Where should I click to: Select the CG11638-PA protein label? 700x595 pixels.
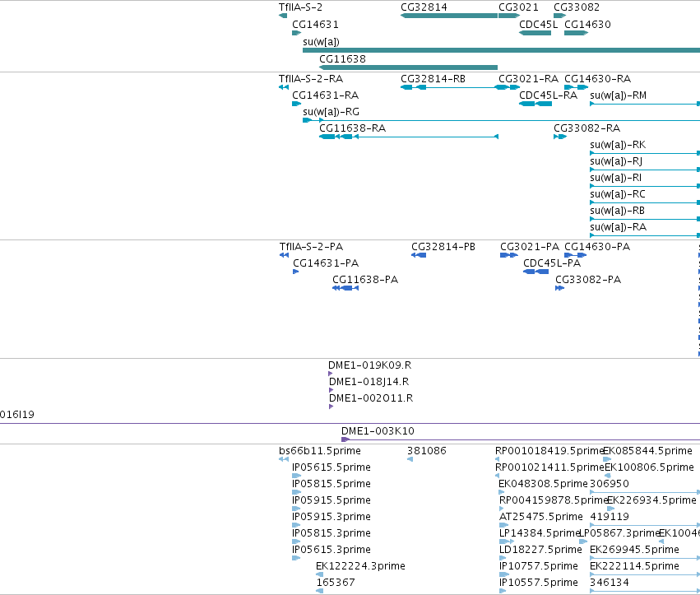click(365, 280)
